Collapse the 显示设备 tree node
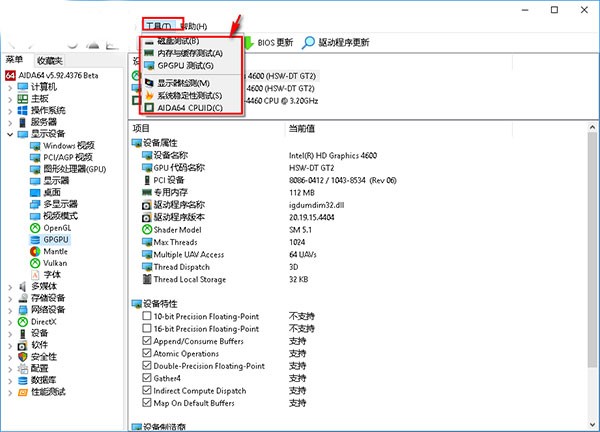 pyautogui.click(x=9, y=133)
